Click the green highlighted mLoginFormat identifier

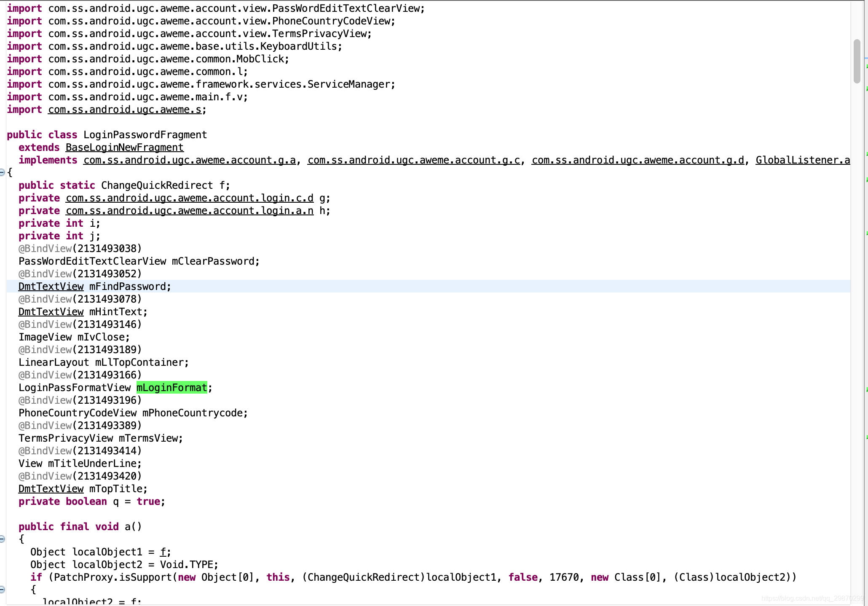[x=171, y=388]
